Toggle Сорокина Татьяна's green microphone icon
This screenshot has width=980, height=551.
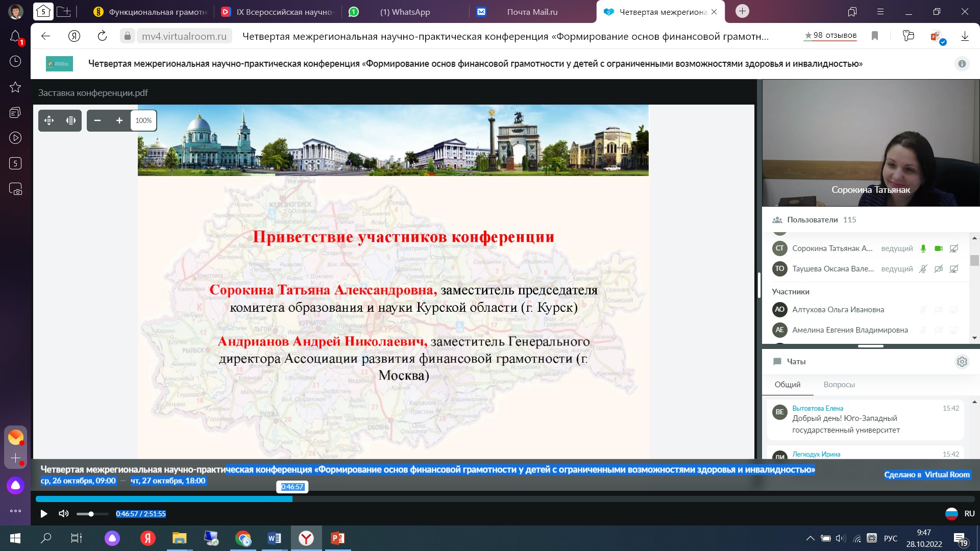point(923,248)
